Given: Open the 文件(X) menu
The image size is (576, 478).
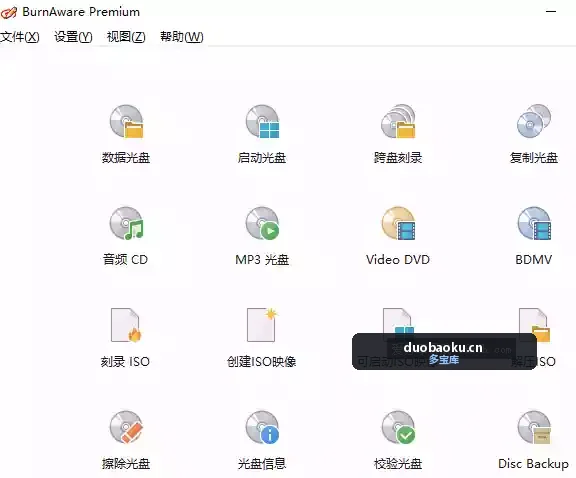Looking at the screenshot, I should coord(20,37).
